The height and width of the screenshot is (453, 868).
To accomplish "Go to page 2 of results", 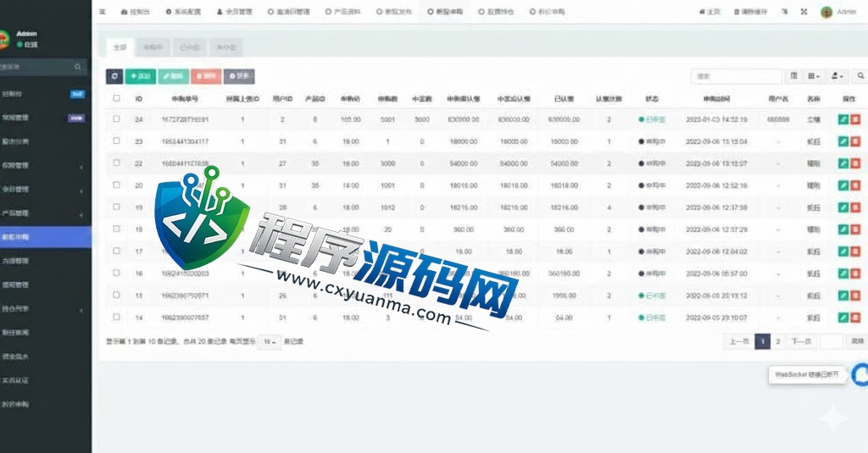I will click(778, 341).
